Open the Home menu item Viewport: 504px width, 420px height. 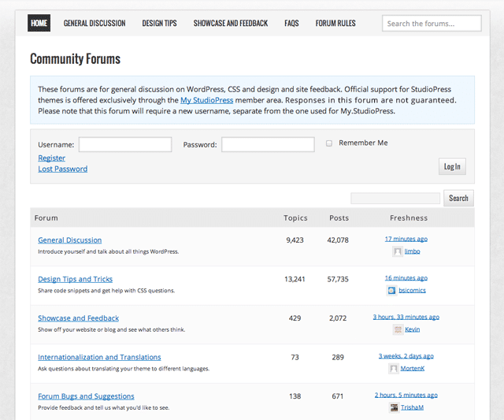39,24
